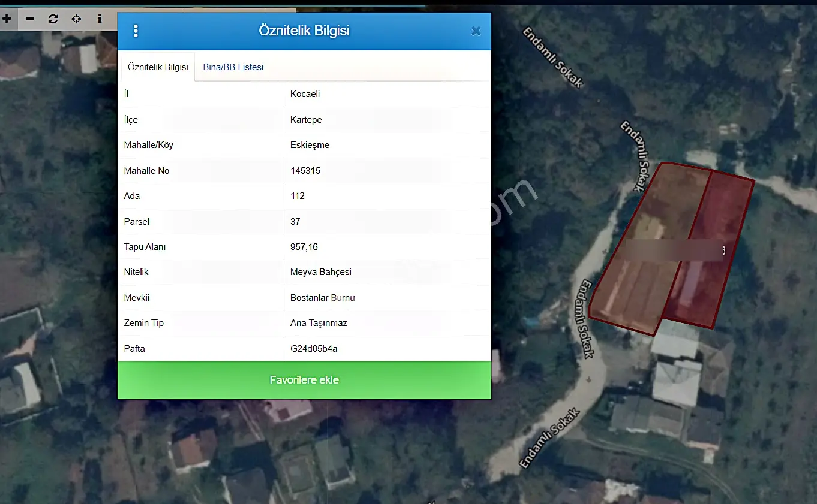
Task: Switch to the Bina/BB Listesi tab
Action: (x=233, y=67)
